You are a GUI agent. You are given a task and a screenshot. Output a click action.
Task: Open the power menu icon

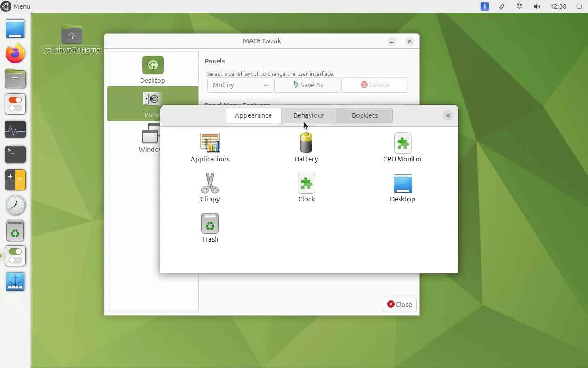pyautogui.click(x=579, y=6)
